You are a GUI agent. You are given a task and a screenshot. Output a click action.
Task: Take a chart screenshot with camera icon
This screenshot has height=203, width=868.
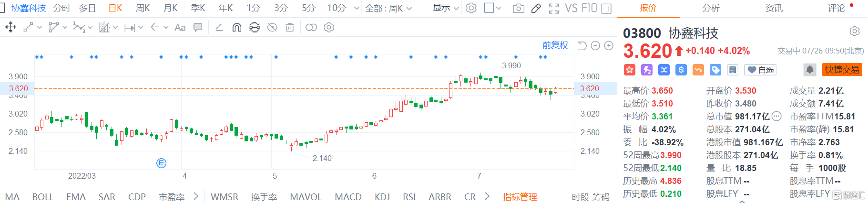519,9
